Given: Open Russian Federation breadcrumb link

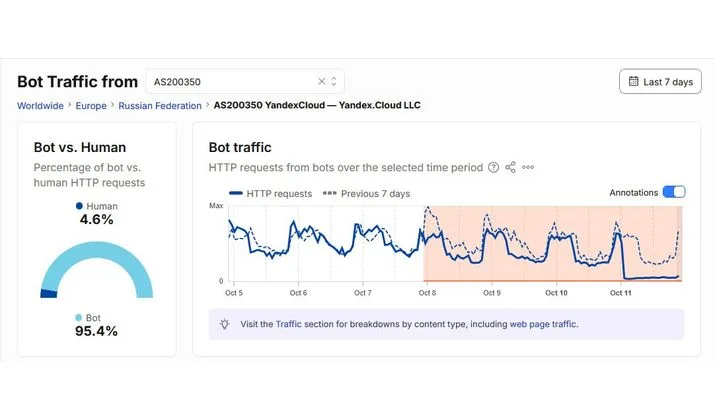Looking at the screenshot, I should (160, 106).
